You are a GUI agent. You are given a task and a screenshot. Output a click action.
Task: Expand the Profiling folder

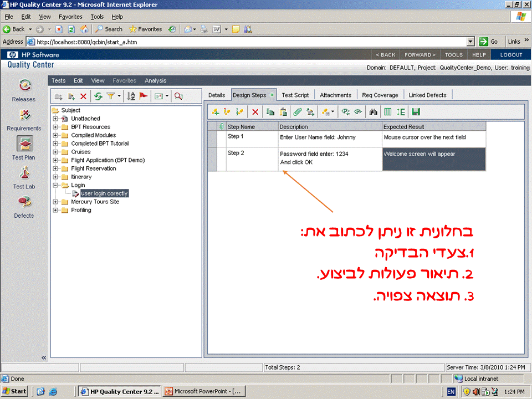pos(55,210)
